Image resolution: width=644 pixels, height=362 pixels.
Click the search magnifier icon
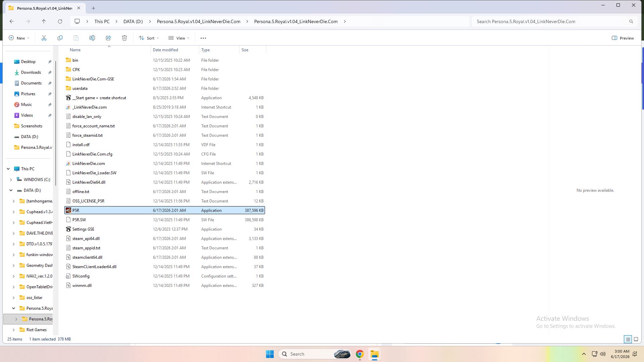point(631,21)
